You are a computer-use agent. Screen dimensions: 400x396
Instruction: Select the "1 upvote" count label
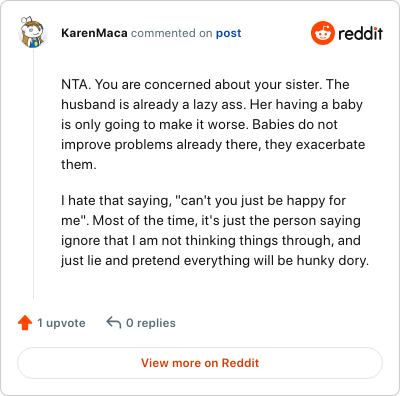61,323
